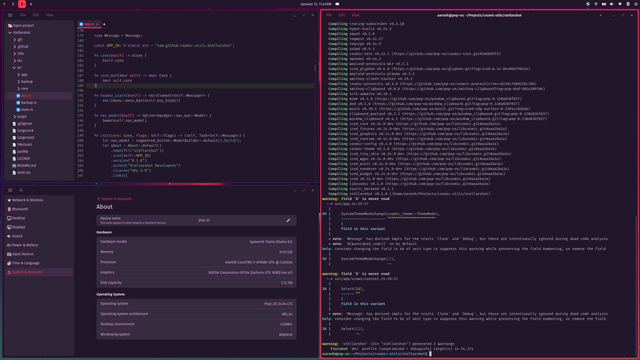Switch to workspace 1 in top panel
This screenshot has width=640, height=360.
click(4, 4)
